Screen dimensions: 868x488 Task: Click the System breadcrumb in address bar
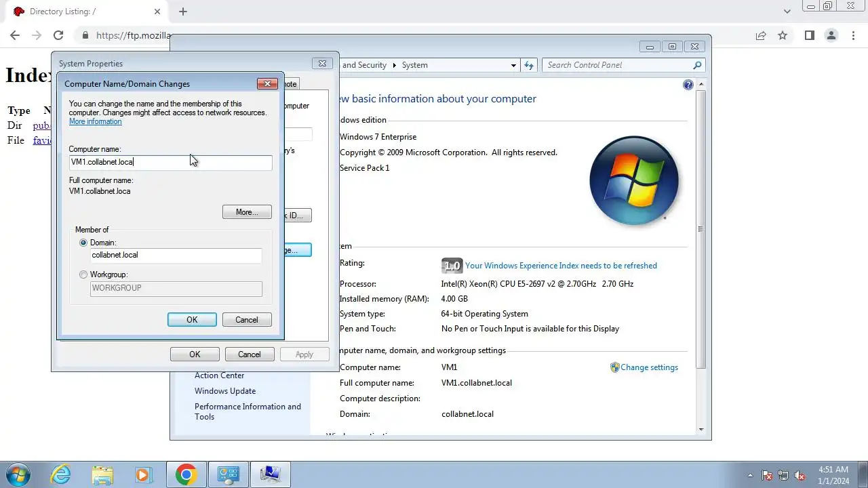(414, 65)
